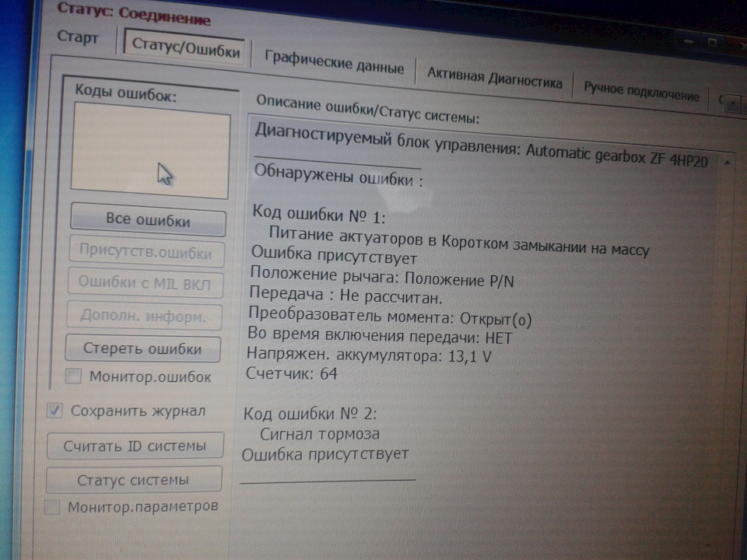This screenshot has height=560, width=747.
Task: Enable the Монитор.параметров checkbox
Action: coord(51,507)
